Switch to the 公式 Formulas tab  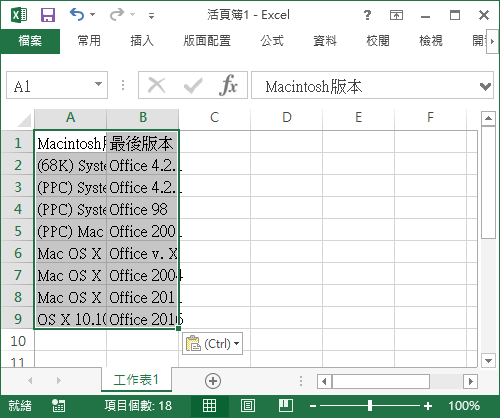click(272, 41)
